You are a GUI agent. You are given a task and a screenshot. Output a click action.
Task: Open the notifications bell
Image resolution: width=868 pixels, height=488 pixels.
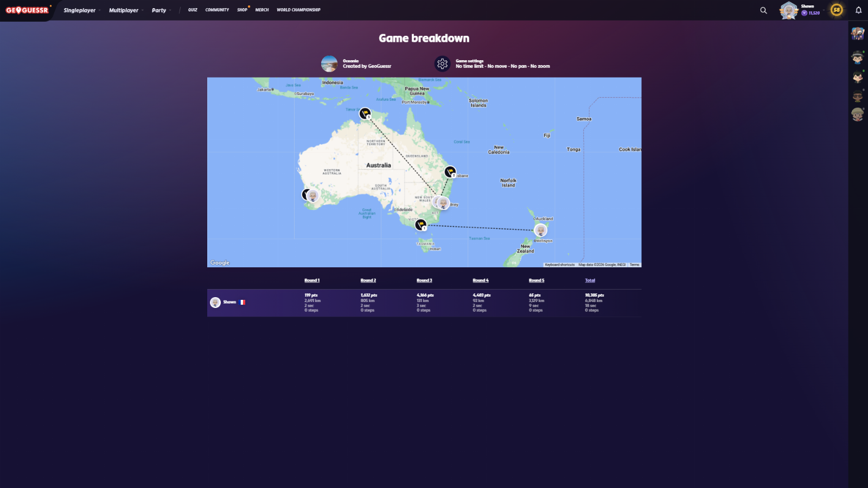858,10
